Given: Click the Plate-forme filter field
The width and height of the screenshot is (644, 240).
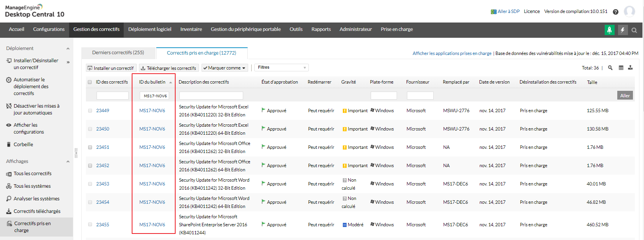Looking at the screenshot, I should pyautogui.click(x=384, y=95).
